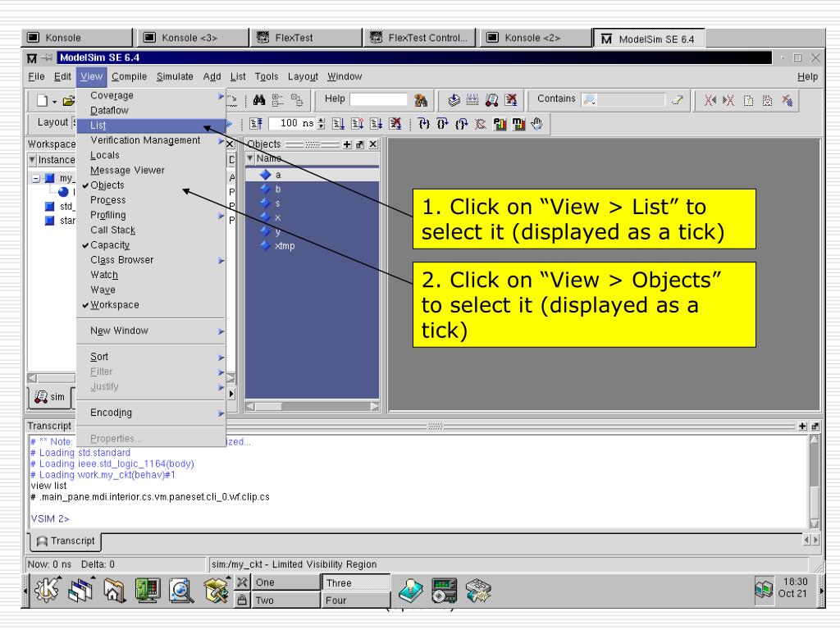Click the Break simulation icon
The width and height of the screenshot is (840, 630).
(511, 100)
